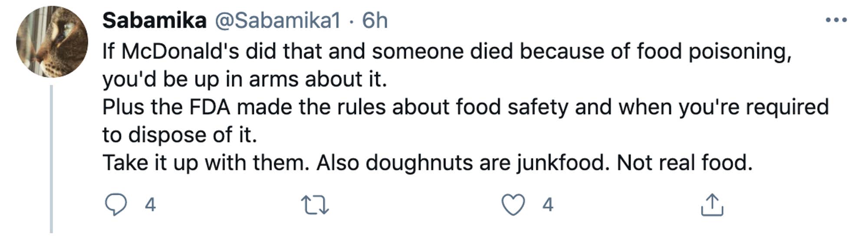The width and height of the screenshot is (868, 242).
Task: Open the @Sabamika1 handle link
Action: [278, 20]
